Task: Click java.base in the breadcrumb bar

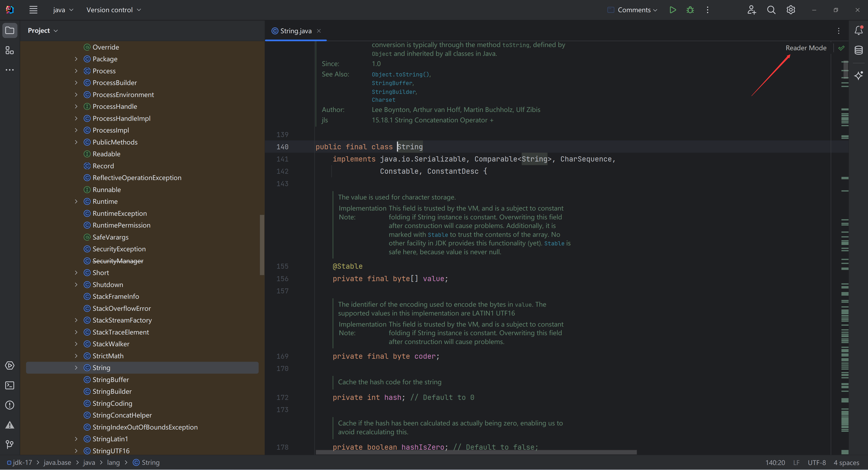Action: pos(57,463)
